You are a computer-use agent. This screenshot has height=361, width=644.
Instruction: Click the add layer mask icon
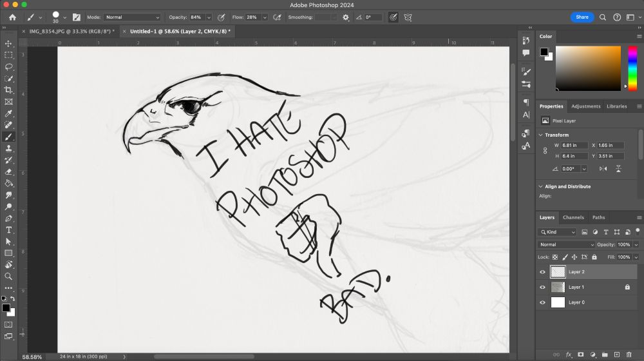(581, 355)
